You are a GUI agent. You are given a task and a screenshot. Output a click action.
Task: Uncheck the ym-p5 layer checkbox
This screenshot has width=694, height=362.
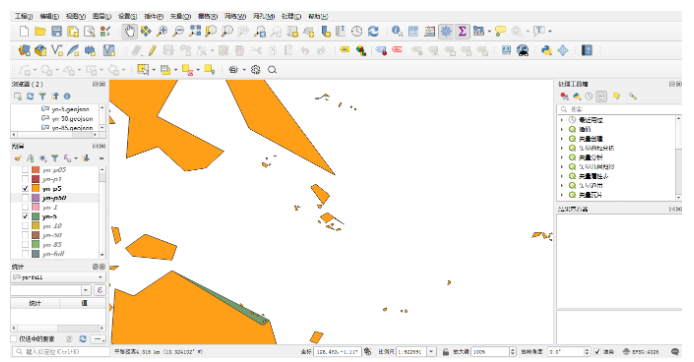(x=25, y=189)
